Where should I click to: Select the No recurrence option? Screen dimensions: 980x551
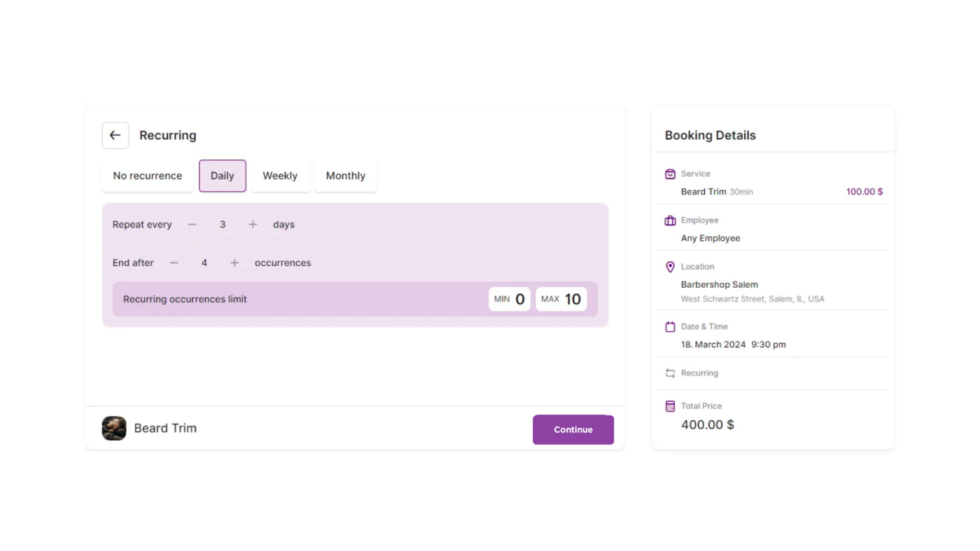(x=148, y=176)
